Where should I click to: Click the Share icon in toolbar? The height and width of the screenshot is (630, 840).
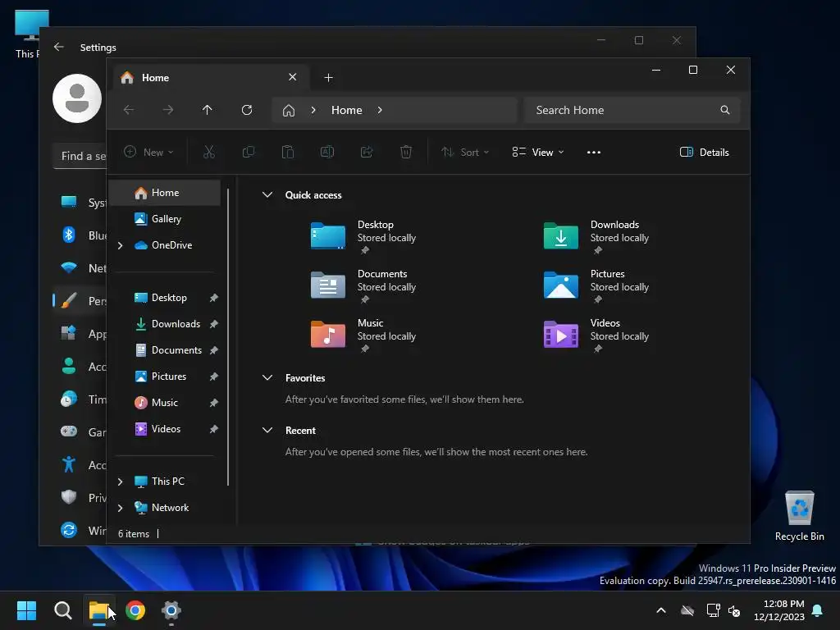[x=367, y=152]
